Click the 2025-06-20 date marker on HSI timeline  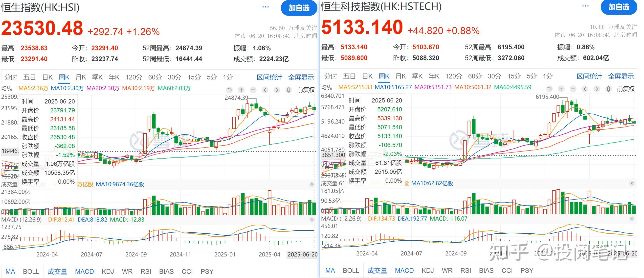[302, 254]
